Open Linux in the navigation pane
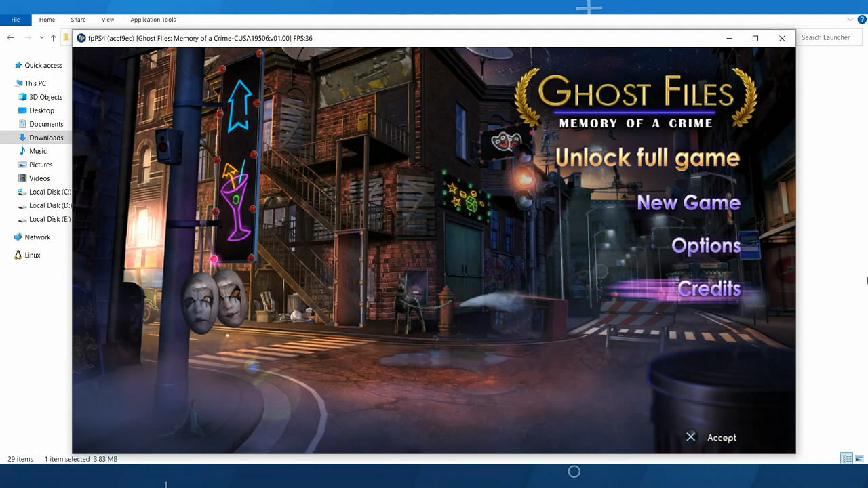The height and width of the screenshot is (488, 868). tap(33, 255)
